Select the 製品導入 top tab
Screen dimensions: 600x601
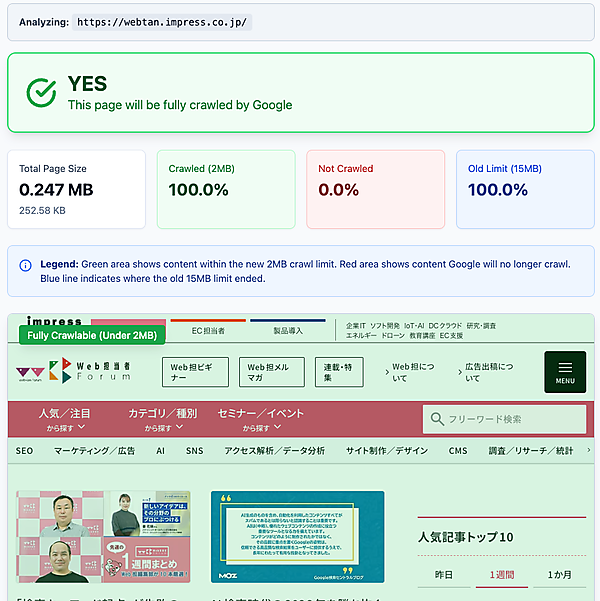pyautogui.click(x=288, y=331)
